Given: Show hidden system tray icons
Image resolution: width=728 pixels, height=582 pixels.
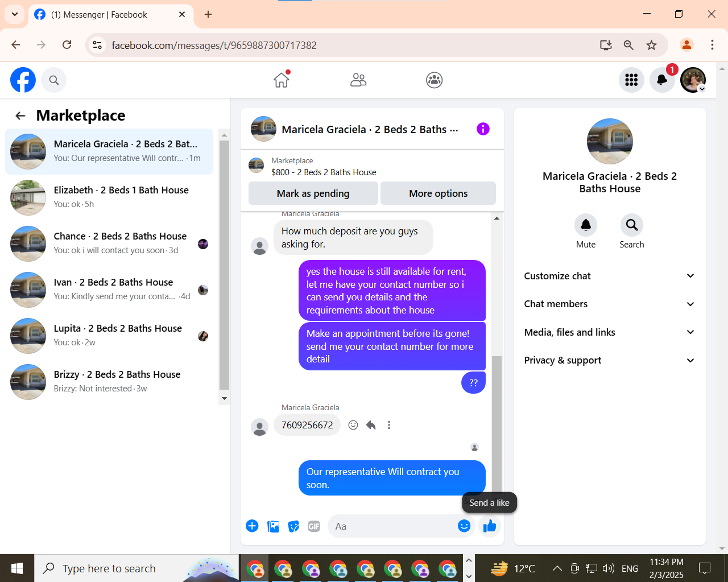Looking at the screenshot, I should 557,568.
